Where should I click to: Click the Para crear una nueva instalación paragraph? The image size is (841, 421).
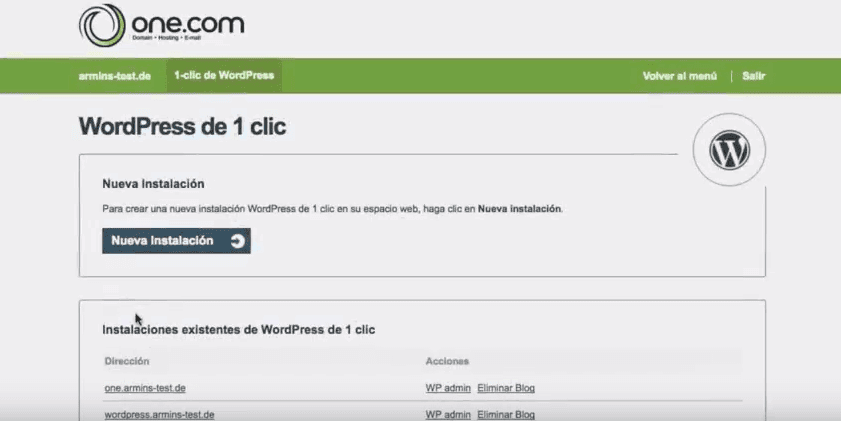coord(333,209)
